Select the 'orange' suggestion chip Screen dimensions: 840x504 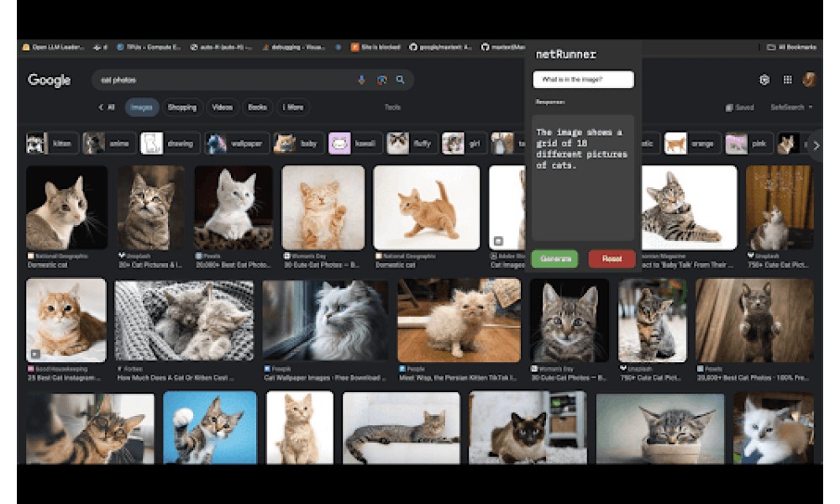[x=691, y=144]
